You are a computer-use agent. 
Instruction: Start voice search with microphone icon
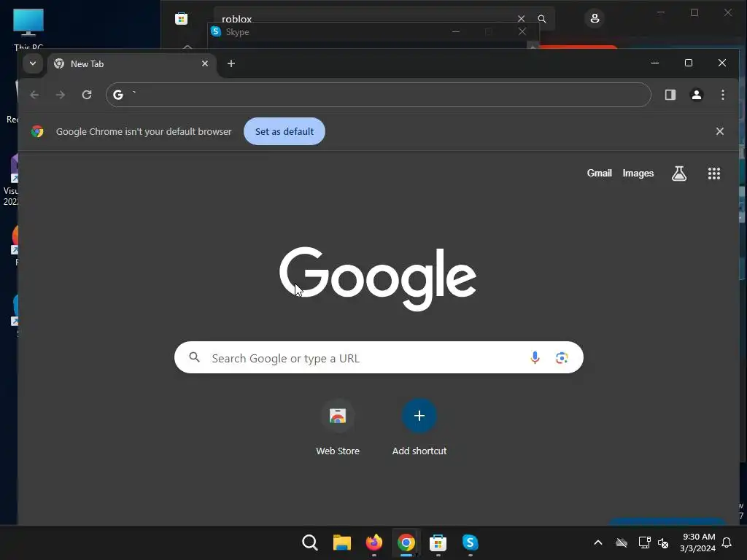point(535,357)
